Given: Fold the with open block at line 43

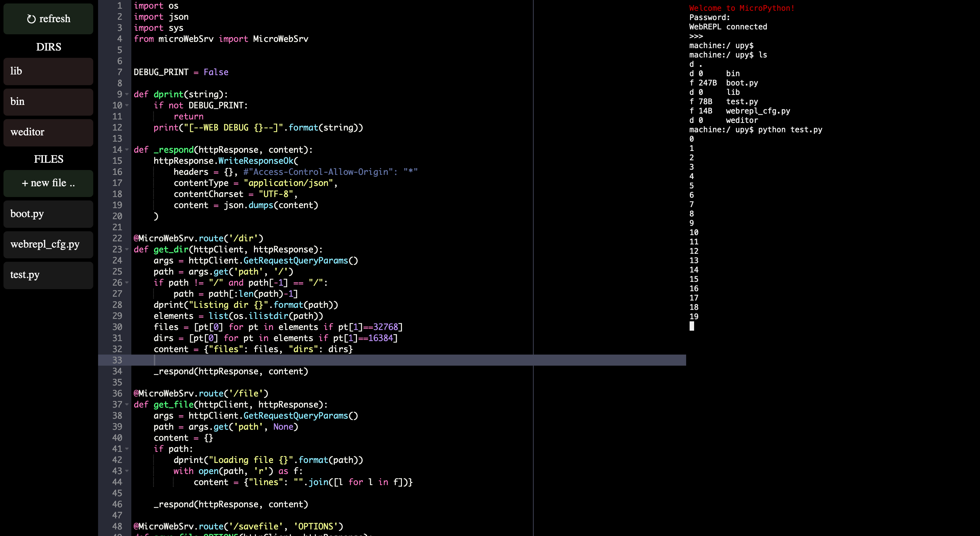Looking at the screenshot, I should [127, 471].
